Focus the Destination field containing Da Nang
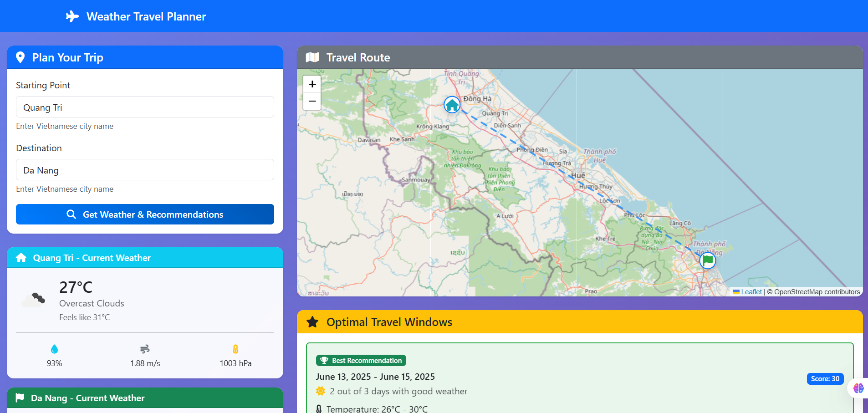868x413 pixels. (x=145, y=170)
